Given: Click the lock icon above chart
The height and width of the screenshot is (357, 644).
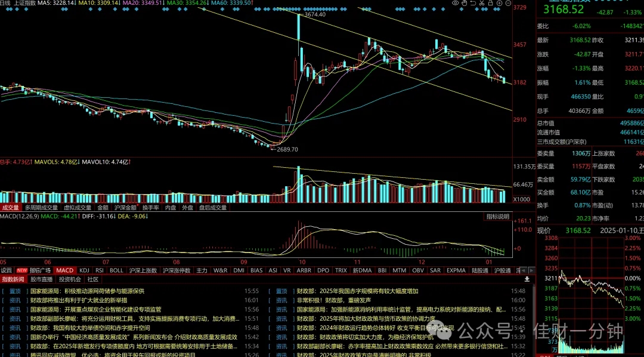Looking at the screenshot, I should coord(491,3).
